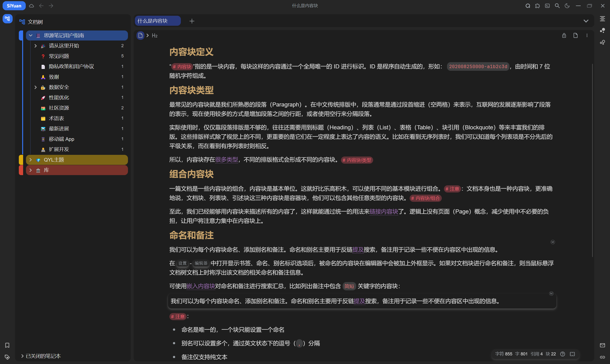Collapse the 思源笔记用户指南 notebook
This screenshot has height=364, width=610.
tap(30, 35)
